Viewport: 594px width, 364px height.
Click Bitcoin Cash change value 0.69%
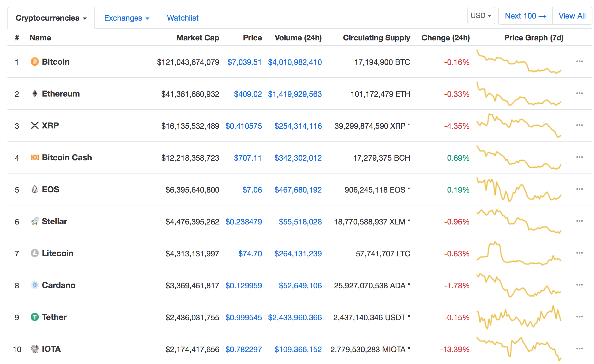click(458, 158)
